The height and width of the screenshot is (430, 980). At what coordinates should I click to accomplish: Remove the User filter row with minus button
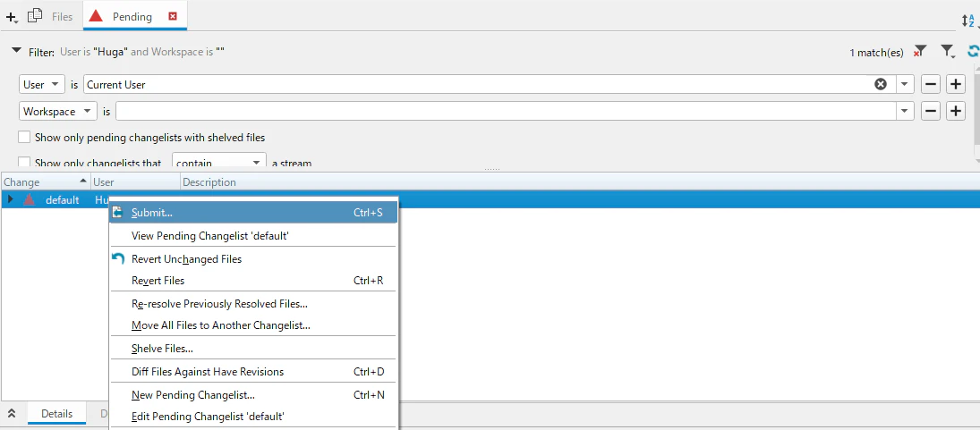point(931,84)
